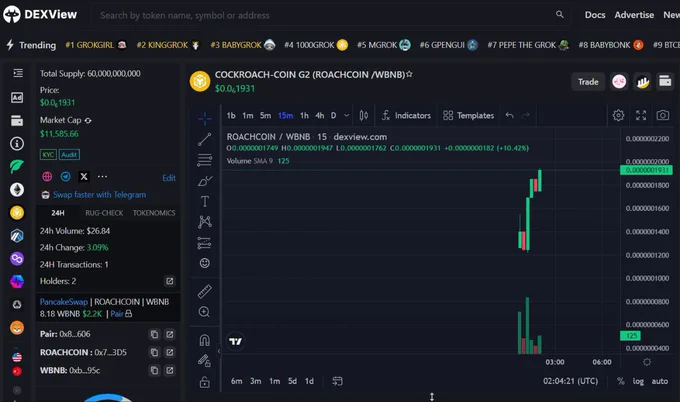This screenshot has width=680, height=402.
Task: Enter fullscreen chart mode
Action: point(641,115)
